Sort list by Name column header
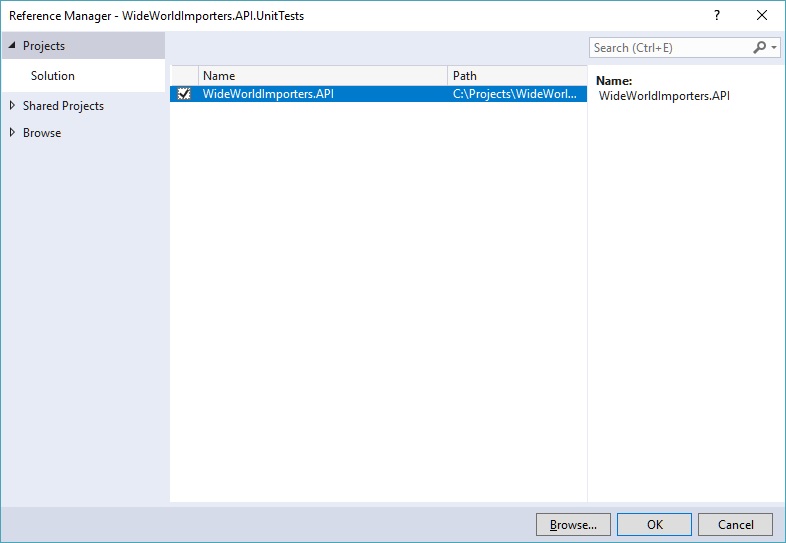 pos(322,76)
